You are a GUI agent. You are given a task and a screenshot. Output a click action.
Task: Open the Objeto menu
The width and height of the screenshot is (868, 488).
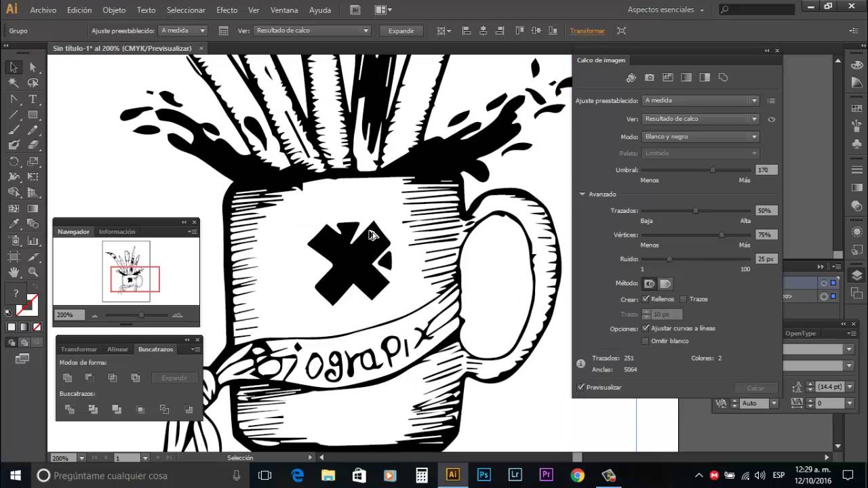coord(114,10)
